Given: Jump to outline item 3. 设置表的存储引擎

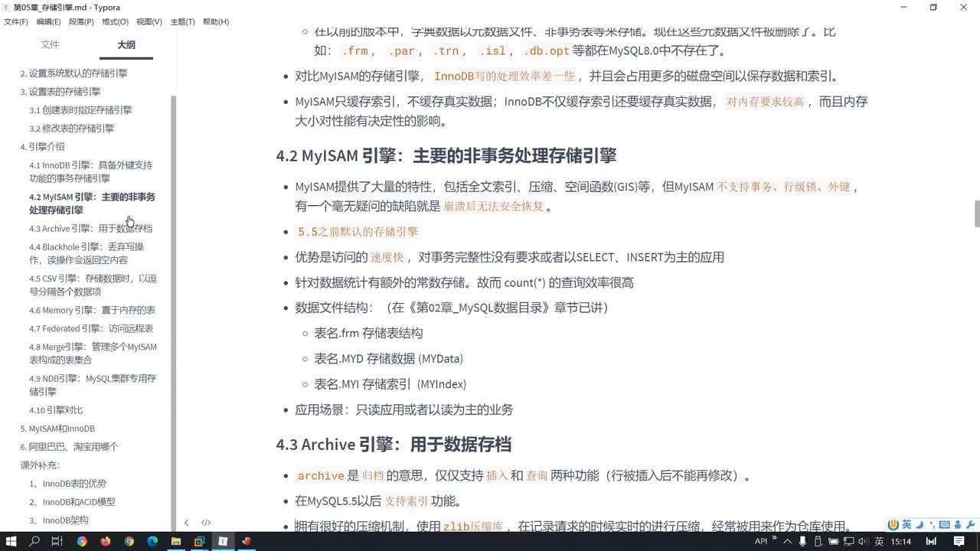Looking at the screenshot, I should pos(60,92).
